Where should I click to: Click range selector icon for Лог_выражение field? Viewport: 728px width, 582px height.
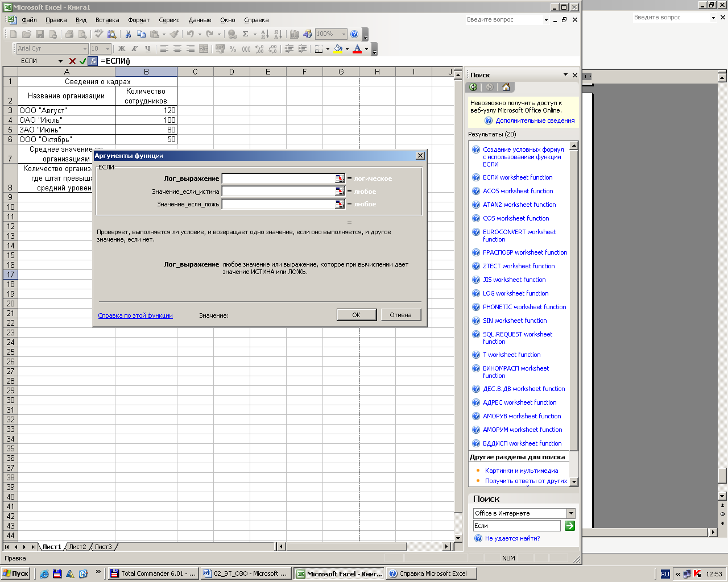(x=340, y=178)
